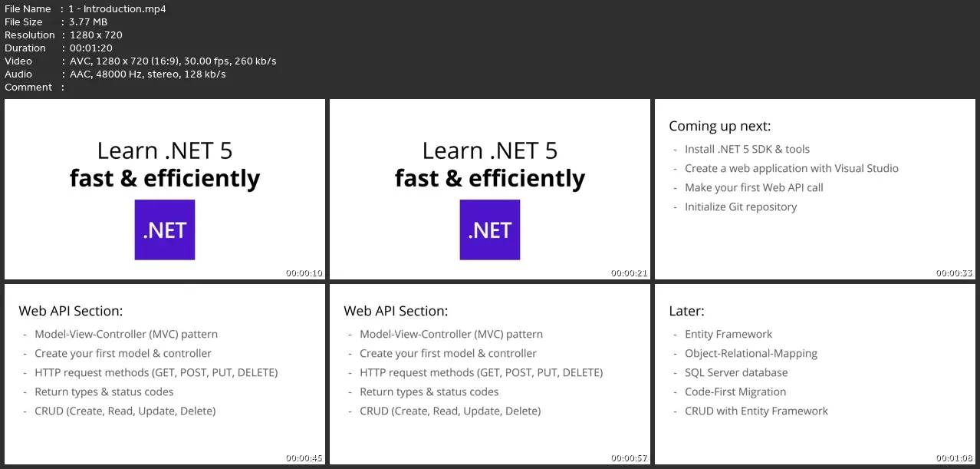Click 'Return types & status codes' in 00:00:57 frame
Viewport: 980px width, 469px height.
point(429,391)
